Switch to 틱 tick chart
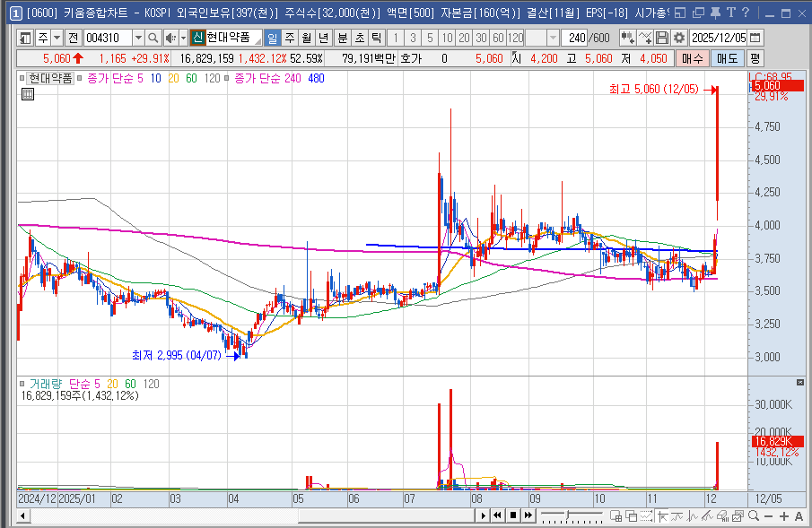Screen dimensions: 812x528 (377, 38)
